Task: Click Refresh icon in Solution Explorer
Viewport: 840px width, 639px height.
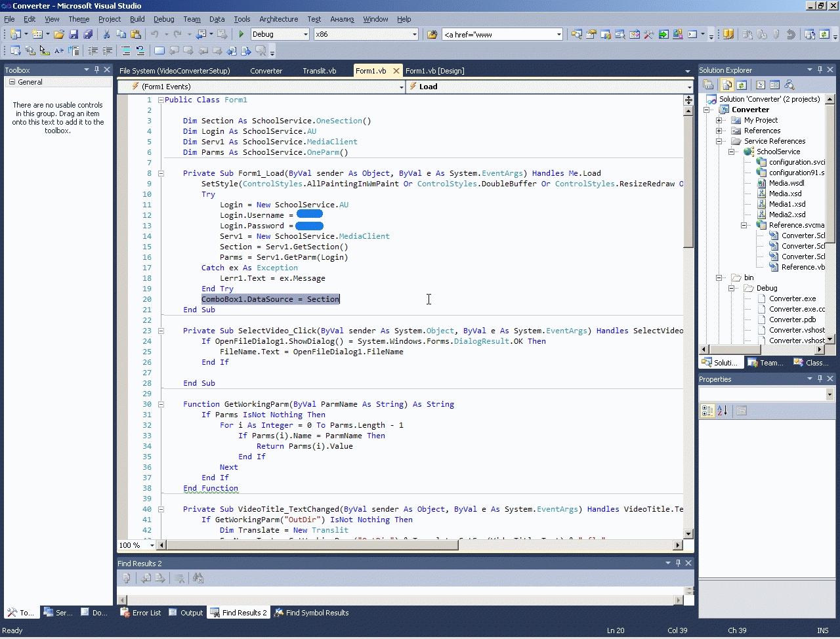Action: 741,85
